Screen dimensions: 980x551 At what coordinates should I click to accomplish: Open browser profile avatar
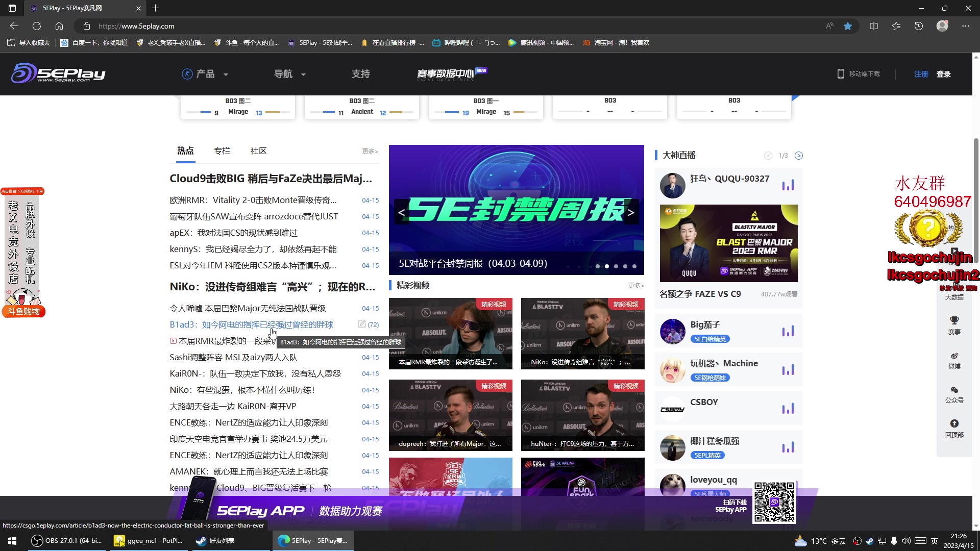pyautogui.click(x=942, y=26)
